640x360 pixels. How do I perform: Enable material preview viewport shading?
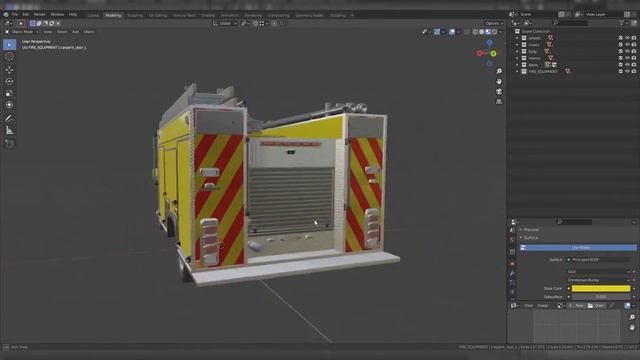[488, 32]
